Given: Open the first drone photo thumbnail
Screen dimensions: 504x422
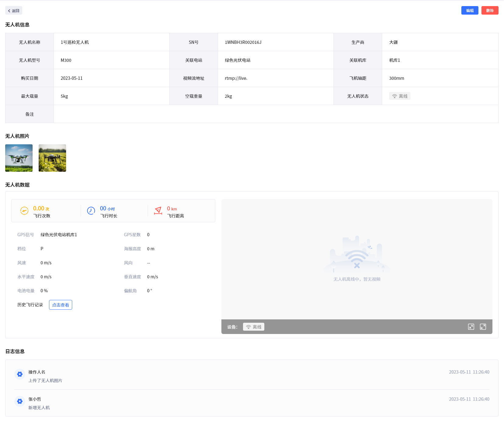Looking at the screenshot, I should (19, 158).
